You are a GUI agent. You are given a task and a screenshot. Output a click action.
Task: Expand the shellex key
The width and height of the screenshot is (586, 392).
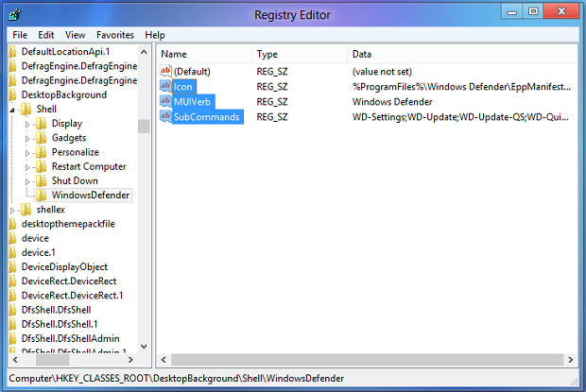[x=12, y=211]
